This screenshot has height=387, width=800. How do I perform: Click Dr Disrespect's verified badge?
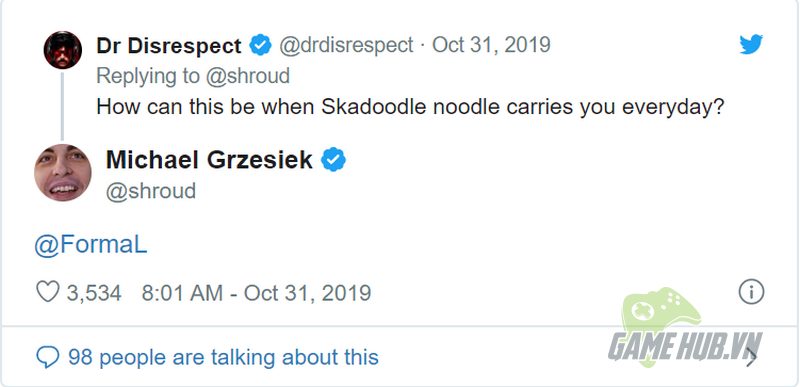coord(260,45)
